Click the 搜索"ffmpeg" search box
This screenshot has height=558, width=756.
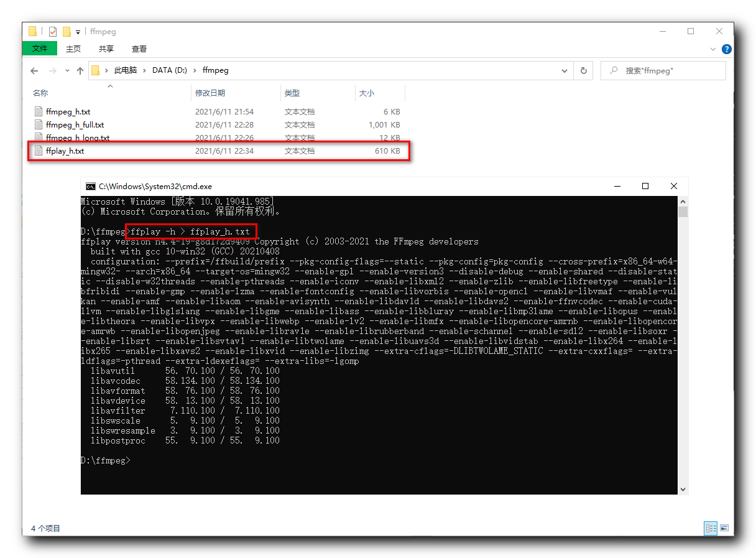click(663, 71)
